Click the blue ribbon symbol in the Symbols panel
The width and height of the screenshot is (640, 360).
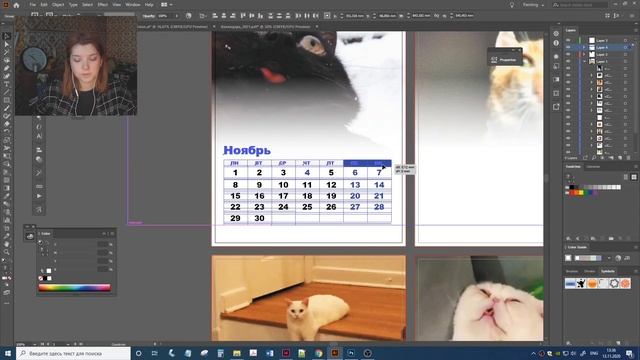570,283
